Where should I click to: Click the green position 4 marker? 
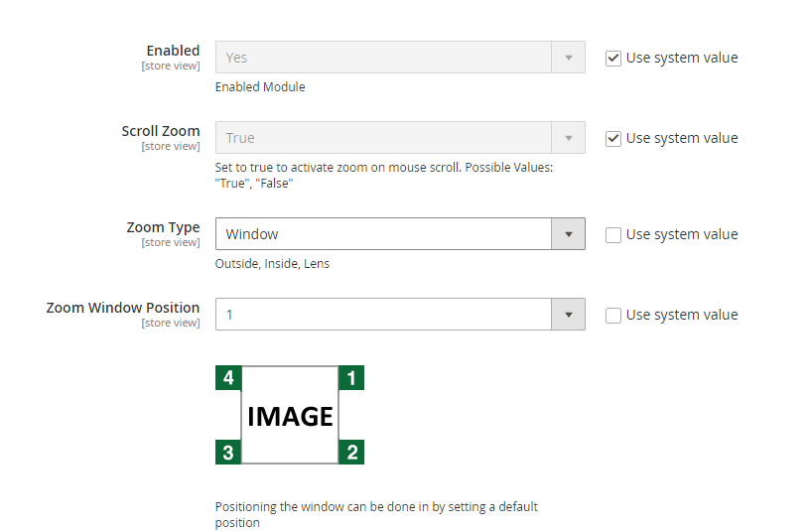tap(228, 378)
